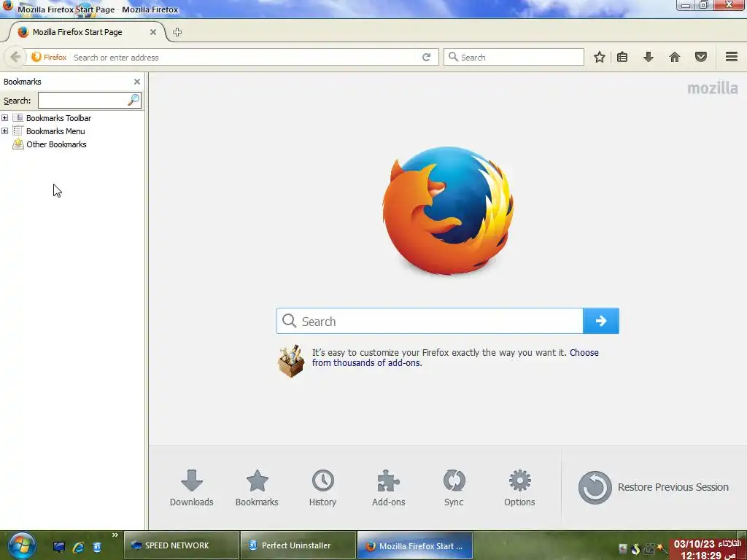This screenshot has height=560, width=747.
Task: Launch Internet Explorer from quick launch
Action: [77, 547]
